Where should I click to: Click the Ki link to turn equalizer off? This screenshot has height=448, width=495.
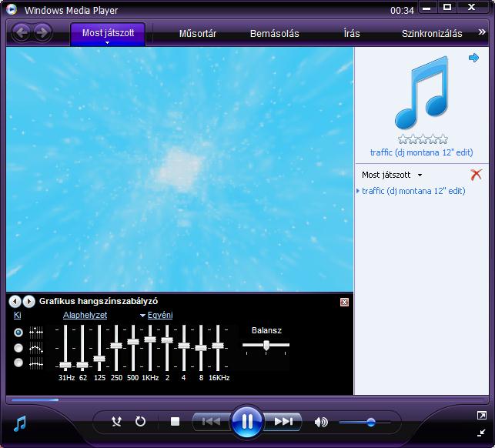pyautogui.click(x=18, y=315)
